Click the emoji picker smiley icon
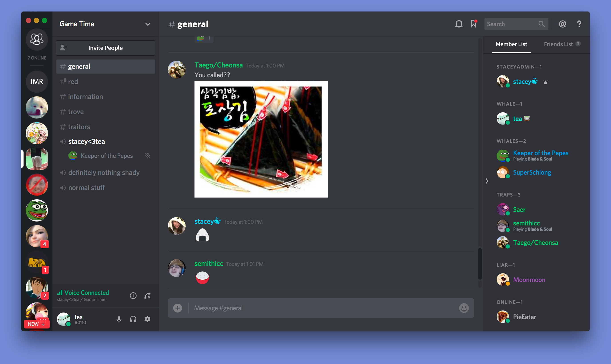The height and width of the screenshot is (364, 611). tap(464, 308)
